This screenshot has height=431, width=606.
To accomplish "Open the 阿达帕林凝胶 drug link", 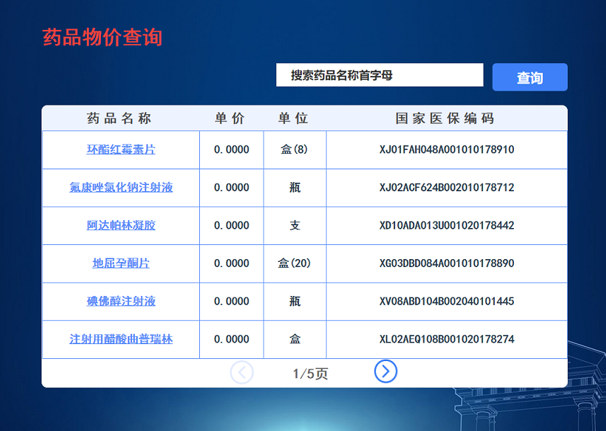I will click(x=121, y=225).
